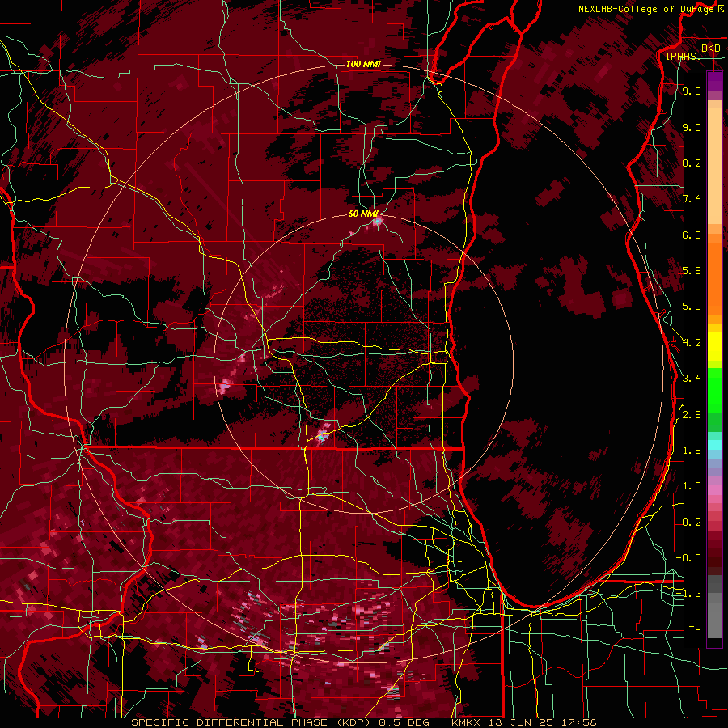Click the TH threshold label on the scale
Image resolution: width=728 pixels, height=728 pixels.
coord(695,630)
